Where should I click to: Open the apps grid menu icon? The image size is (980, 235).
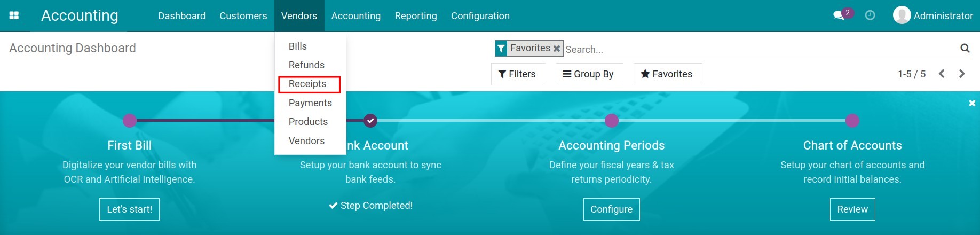coord(14,15)
